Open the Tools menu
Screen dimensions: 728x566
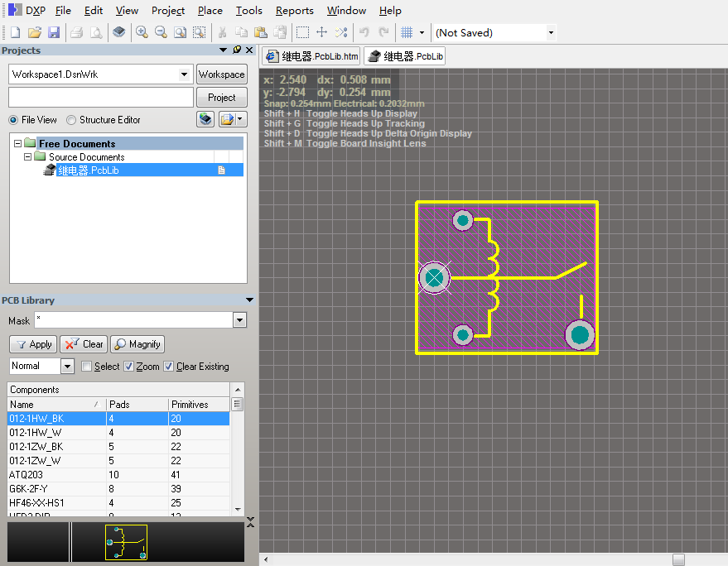click(248, 10)
